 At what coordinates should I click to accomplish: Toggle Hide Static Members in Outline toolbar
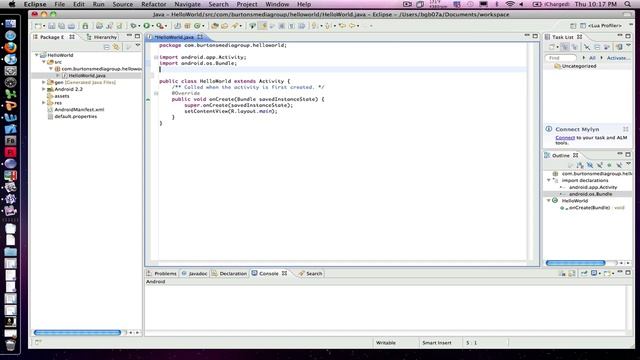point(600,165)
